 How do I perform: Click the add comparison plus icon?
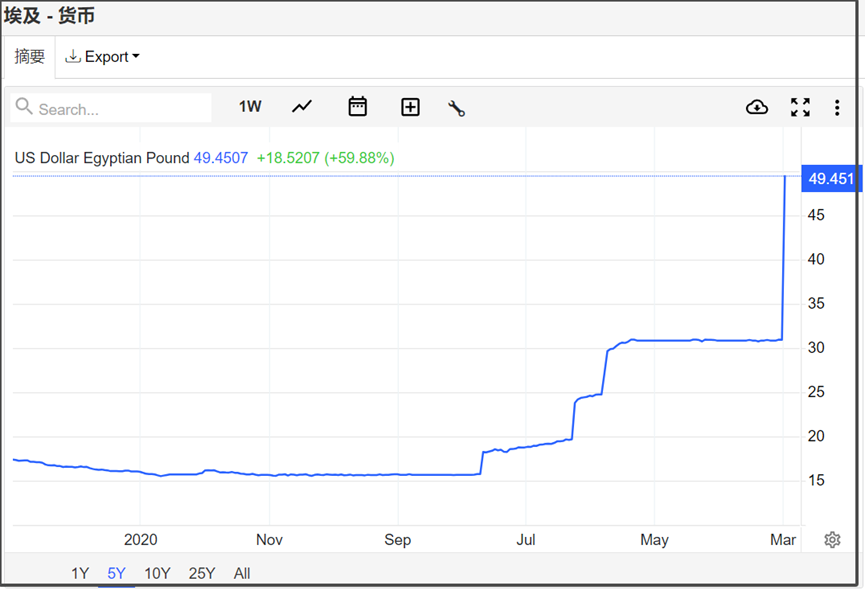[410, 107]
